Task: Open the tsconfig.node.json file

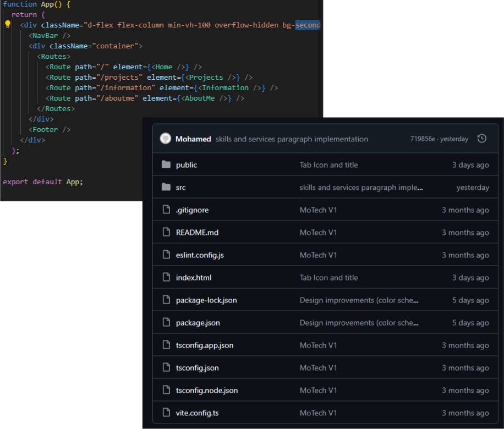Action: [x=207, y=391]
